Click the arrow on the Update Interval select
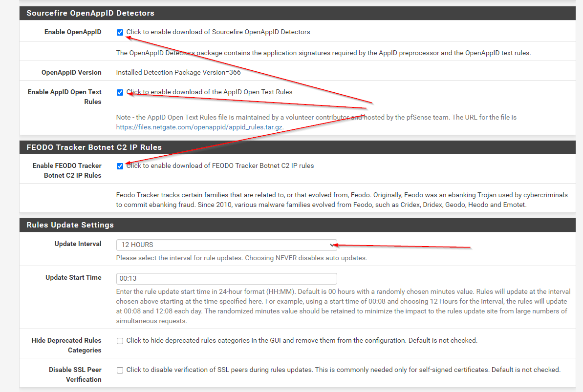This screenshot has width=583, height=392. point(332,245)
